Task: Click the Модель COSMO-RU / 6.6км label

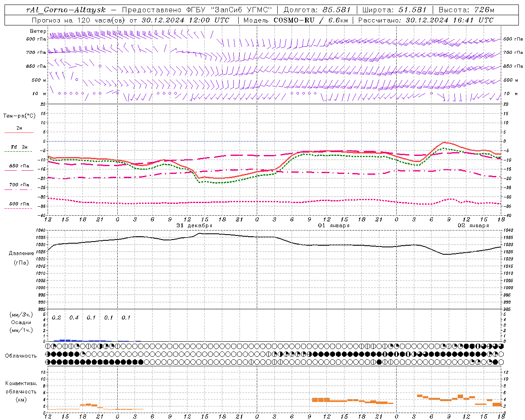Action: (296, 20)
